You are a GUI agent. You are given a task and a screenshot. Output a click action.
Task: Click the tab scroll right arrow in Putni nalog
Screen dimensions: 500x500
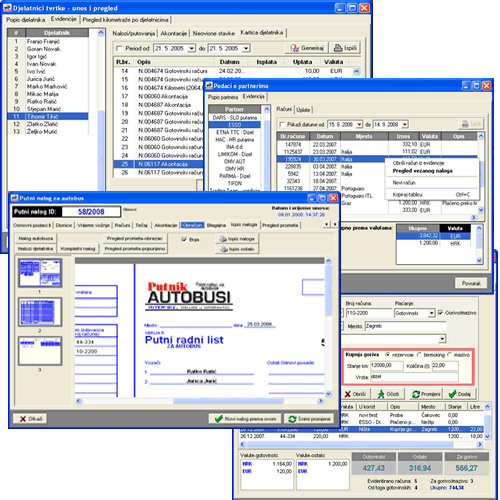click(334, 224)
